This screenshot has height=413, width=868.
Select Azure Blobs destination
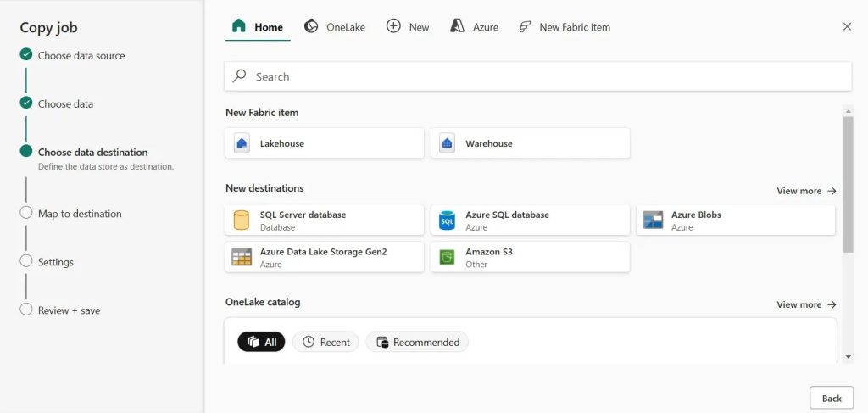(736, 220)
